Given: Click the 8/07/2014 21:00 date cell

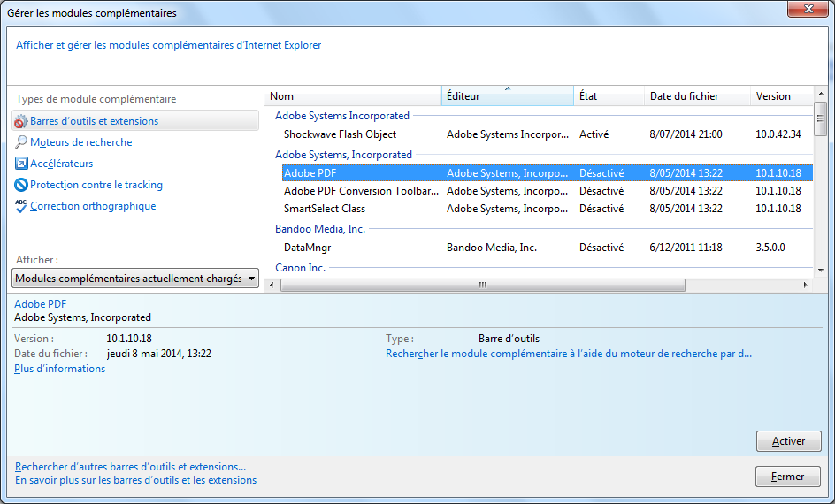Looking at the screenshot, I should tap(686, 134).
